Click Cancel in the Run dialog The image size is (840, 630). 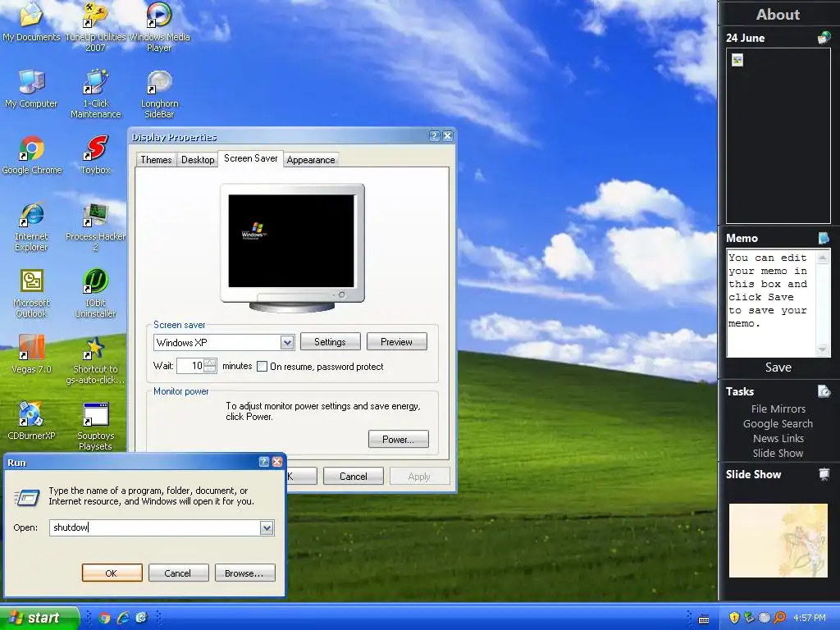pos(178,573)
